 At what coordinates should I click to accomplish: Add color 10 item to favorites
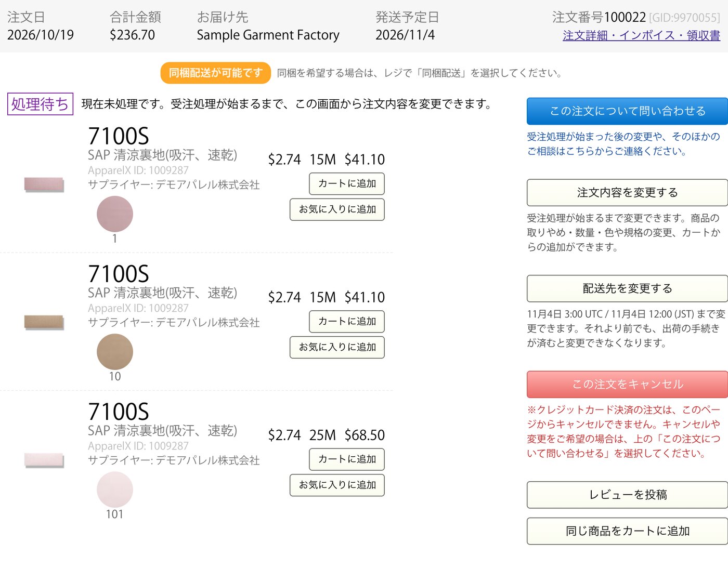337,347
